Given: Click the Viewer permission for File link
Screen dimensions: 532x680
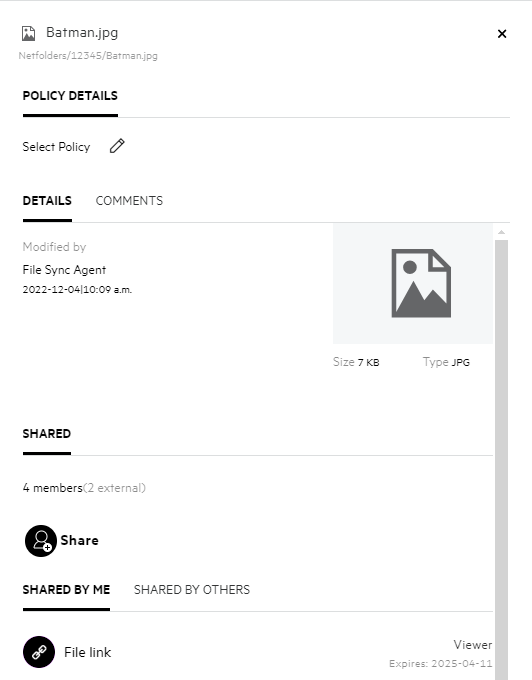Looking at the screenshot, I should click(x=473, y=645).
